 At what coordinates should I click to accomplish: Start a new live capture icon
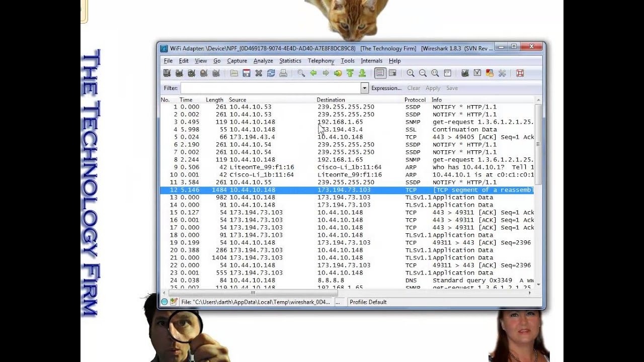(191, 73)
